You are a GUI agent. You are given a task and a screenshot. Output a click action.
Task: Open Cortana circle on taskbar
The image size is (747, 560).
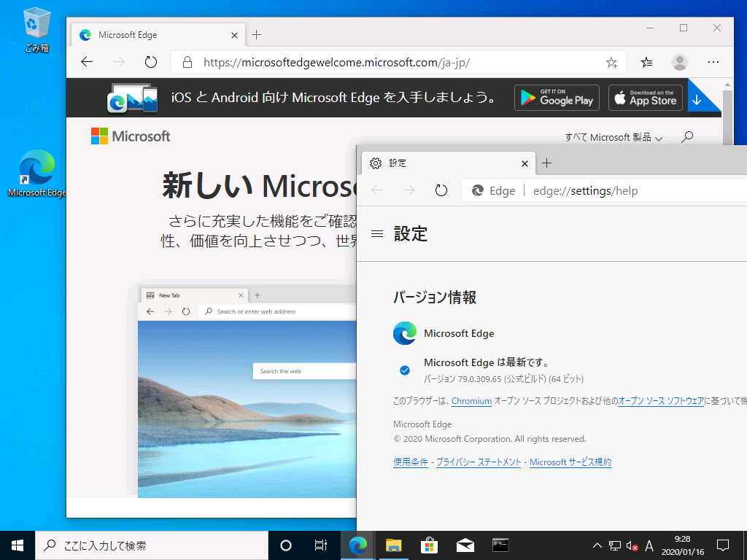coord(286,545)
